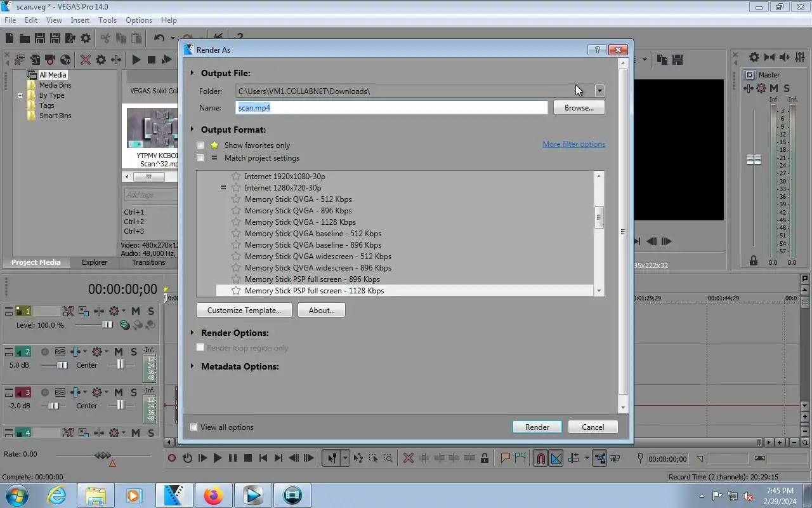Mute audio track 2
Viewport: 812px width, 508px height.
coord(119,352)
